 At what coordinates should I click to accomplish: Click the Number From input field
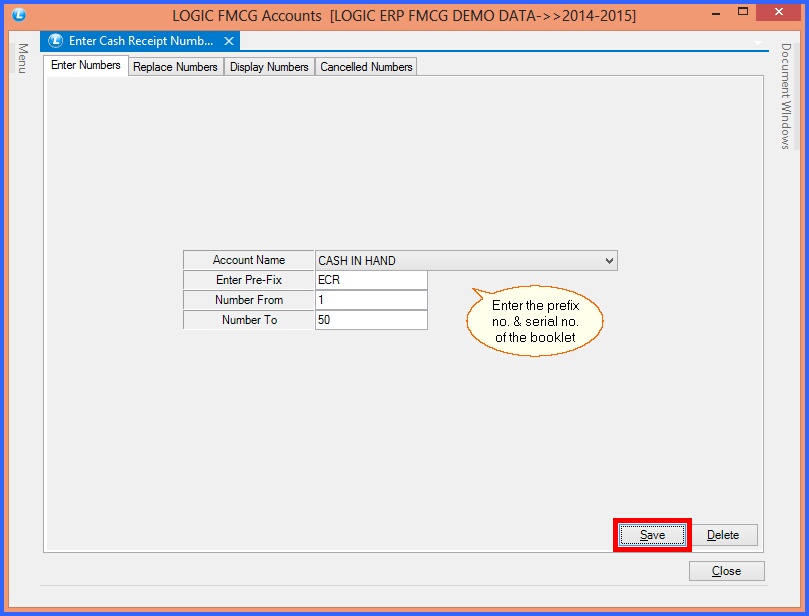[x=371, y=300]
